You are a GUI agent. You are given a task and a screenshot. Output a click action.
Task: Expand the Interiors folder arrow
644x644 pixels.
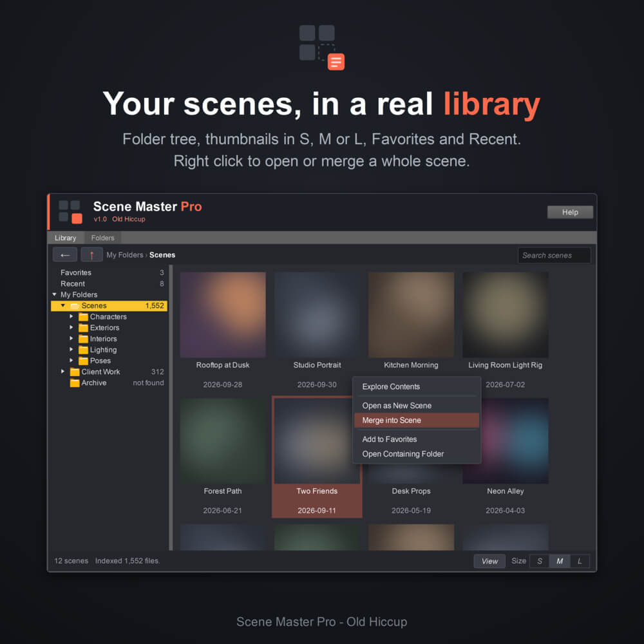click(x=71, y=339)
